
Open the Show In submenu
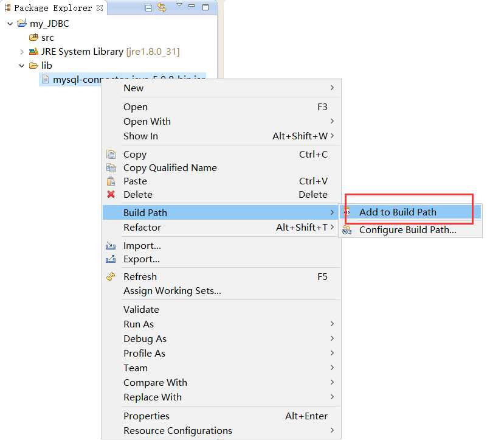point(221,136)
